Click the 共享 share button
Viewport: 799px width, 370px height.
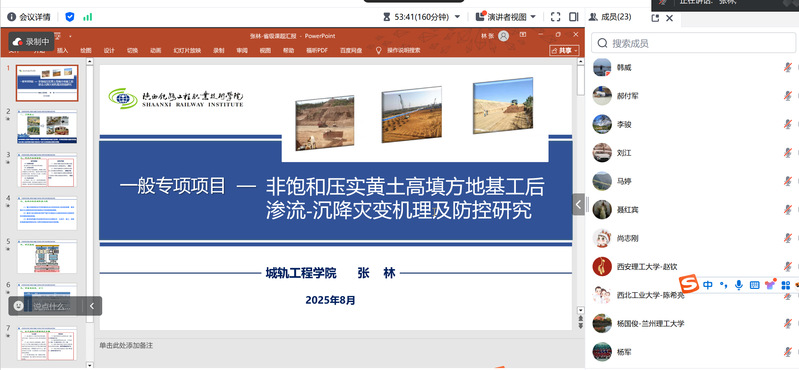pyautogui.click(x=565, y=50)
